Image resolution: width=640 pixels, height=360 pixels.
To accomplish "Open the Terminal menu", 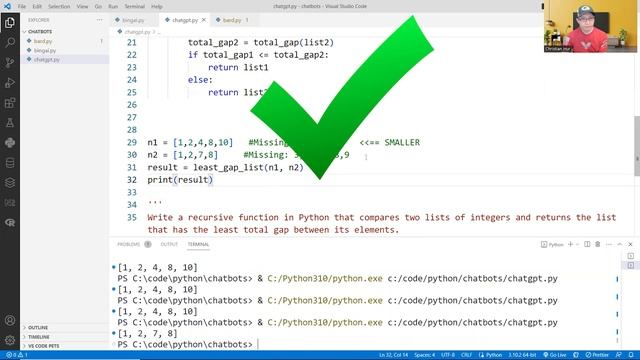I will click(135, 6).
